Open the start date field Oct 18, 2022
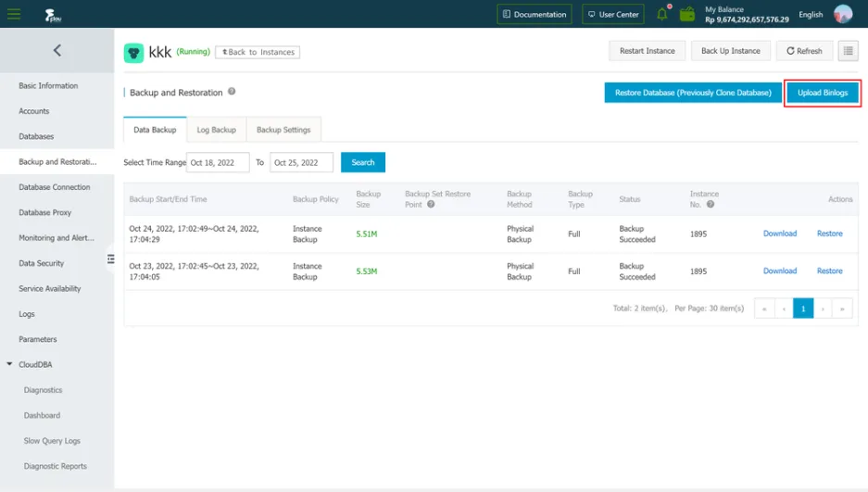The image size is (868, 492). [218, 162]
